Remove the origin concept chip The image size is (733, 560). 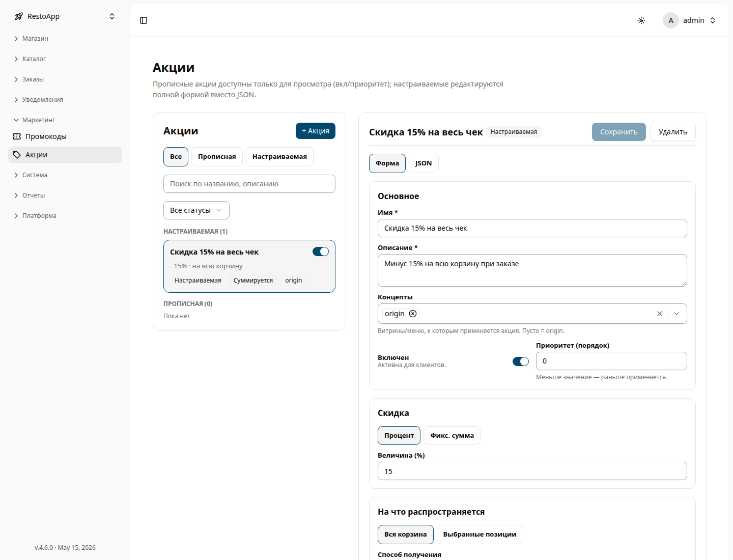(x=413, y=314)
